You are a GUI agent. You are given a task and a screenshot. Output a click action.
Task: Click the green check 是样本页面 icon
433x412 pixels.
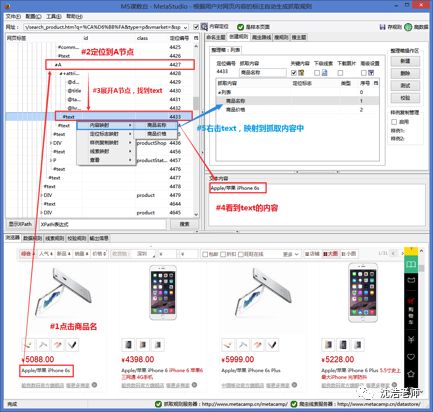(x=240, y=27)
